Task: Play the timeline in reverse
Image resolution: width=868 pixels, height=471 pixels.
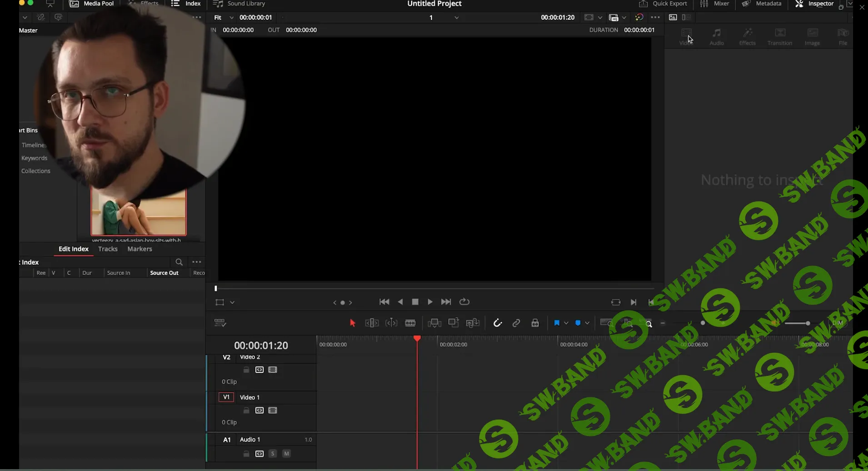Action: click(400, 302)
